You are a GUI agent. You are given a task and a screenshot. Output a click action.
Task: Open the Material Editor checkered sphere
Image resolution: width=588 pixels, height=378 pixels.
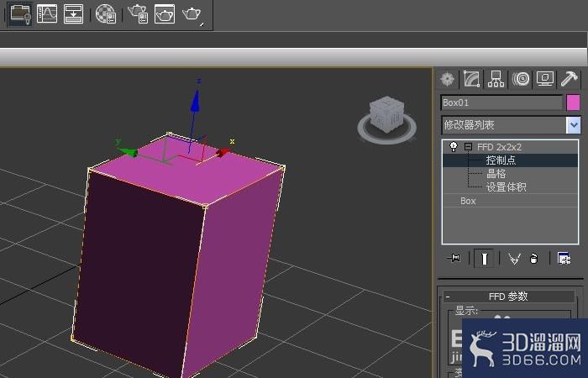(106, 14)
